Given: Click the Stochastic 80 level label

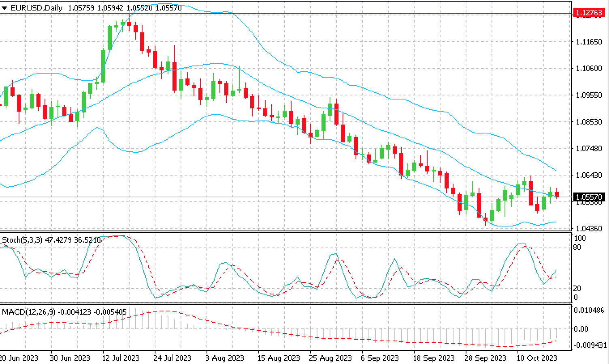Looking at the screenshot, I should pos(577,247).
